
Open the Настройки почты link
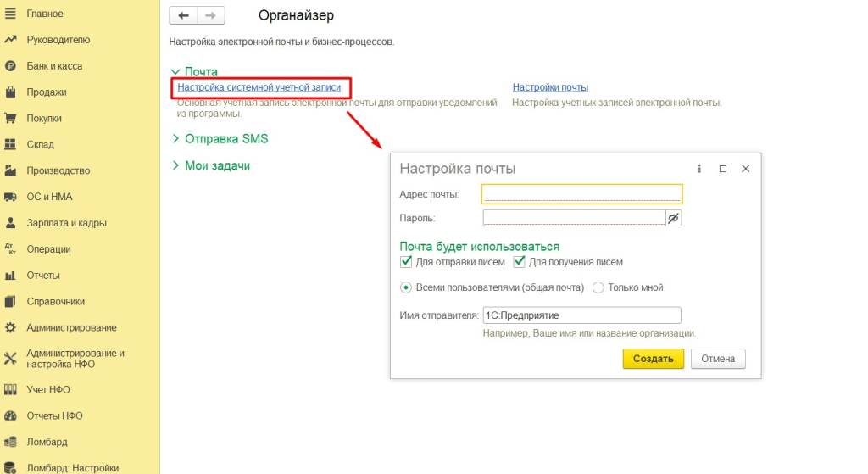click(550, 87)
